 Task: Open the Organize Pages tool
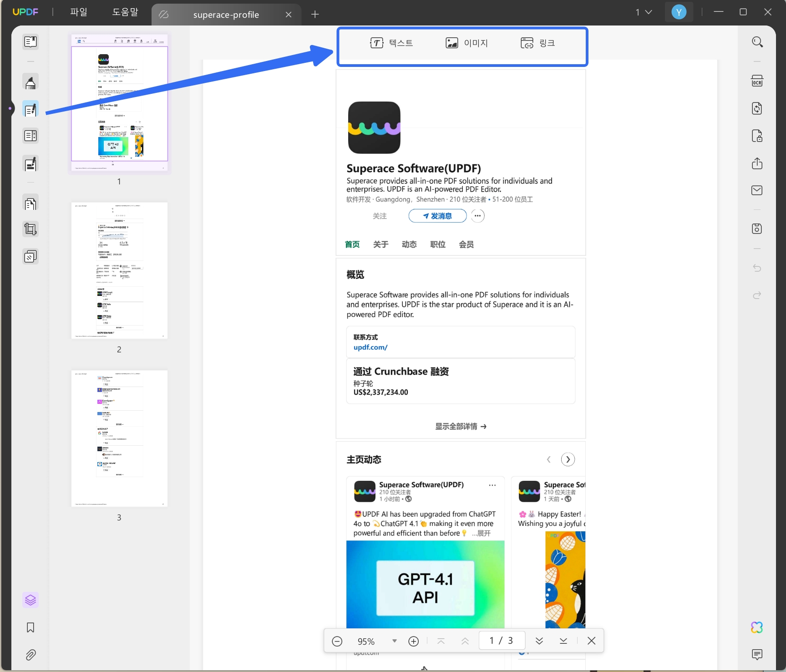30,203
